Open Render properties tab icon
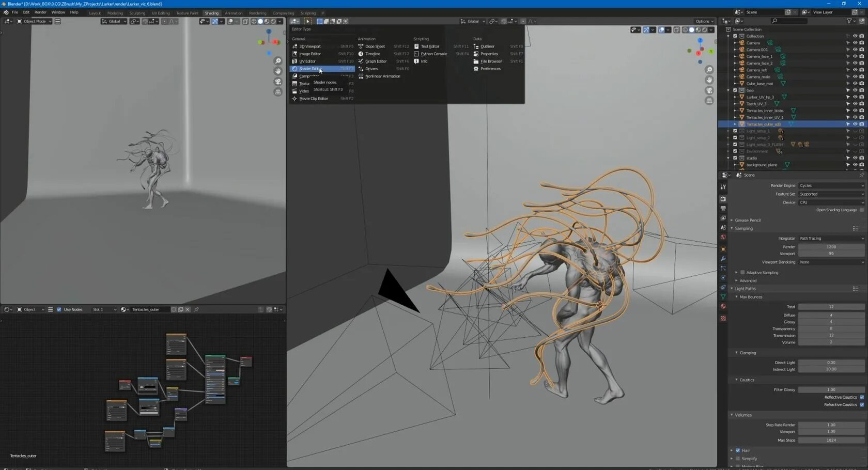Viewport: 868px width, 470px height. point(723,199)
